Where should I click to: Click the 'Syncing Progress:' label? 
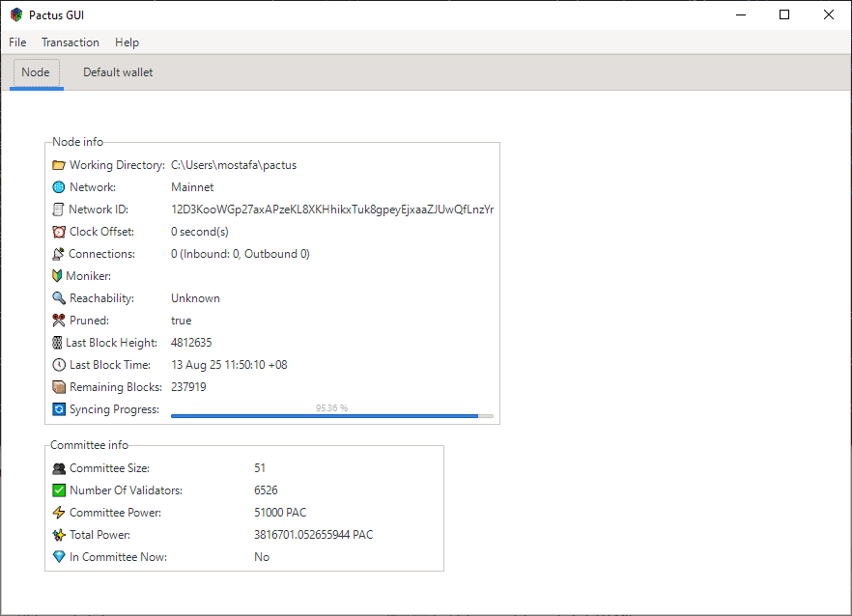(114, 409)
